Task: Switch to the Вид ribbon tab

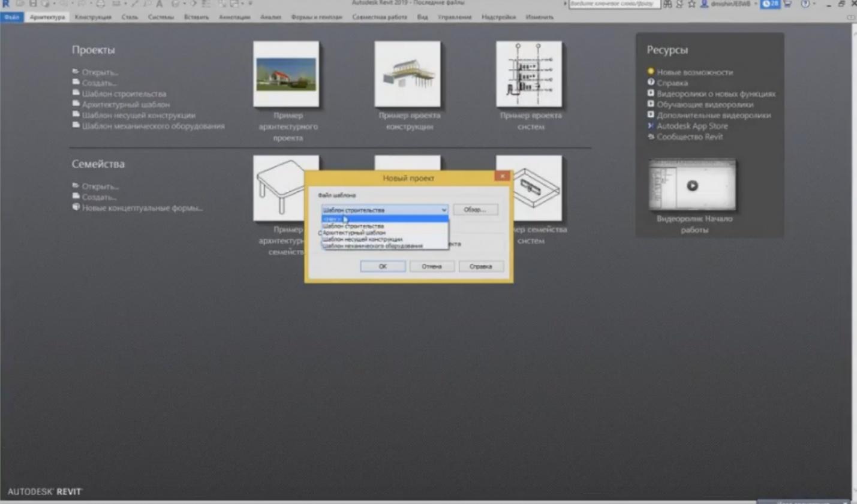Action: [422, 17]
